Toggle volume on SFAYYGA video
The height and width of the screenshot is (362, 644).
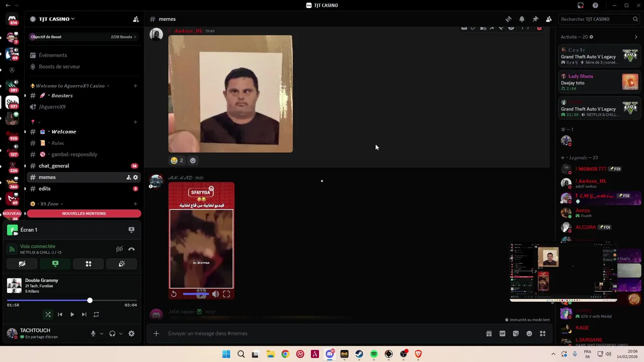coord(215,294)
